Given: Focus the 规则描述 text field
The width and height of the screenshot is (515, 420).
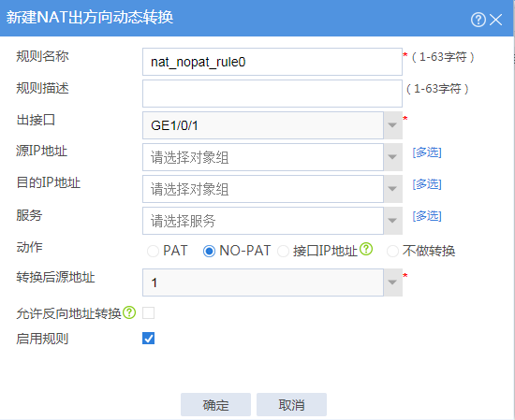Looking at the screenshot, I should (272, 94).
